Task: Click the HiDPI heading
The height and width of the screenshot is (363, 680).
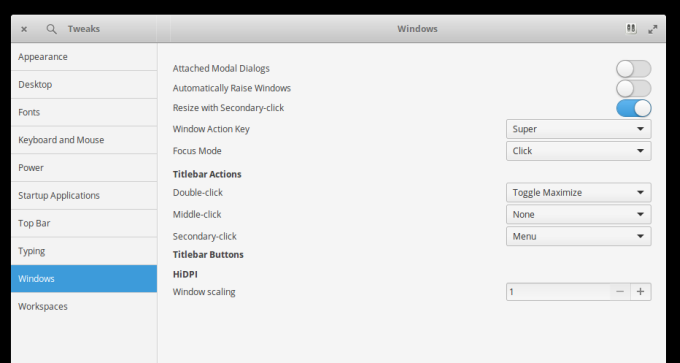Action: [x=185, y=275]
